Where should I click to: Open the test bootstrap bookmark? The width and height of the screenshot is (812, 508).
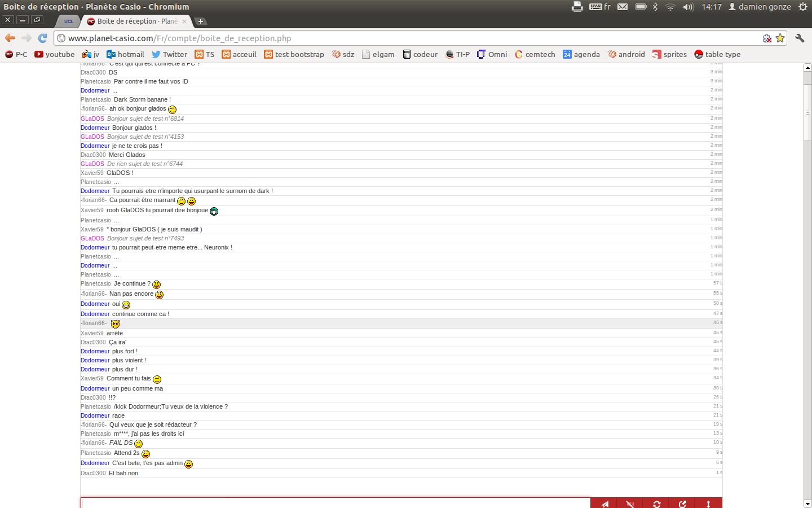tap(294, 54)
